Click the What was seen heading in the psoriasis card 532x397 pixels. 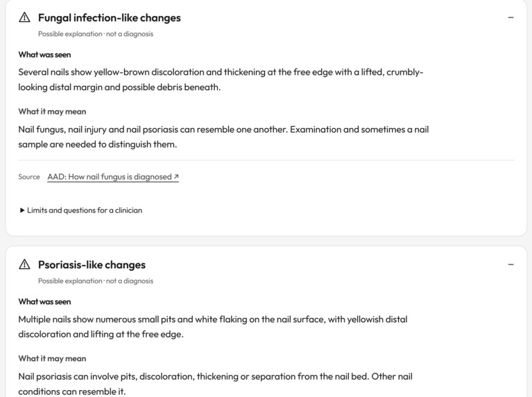(x=44, y=301)
